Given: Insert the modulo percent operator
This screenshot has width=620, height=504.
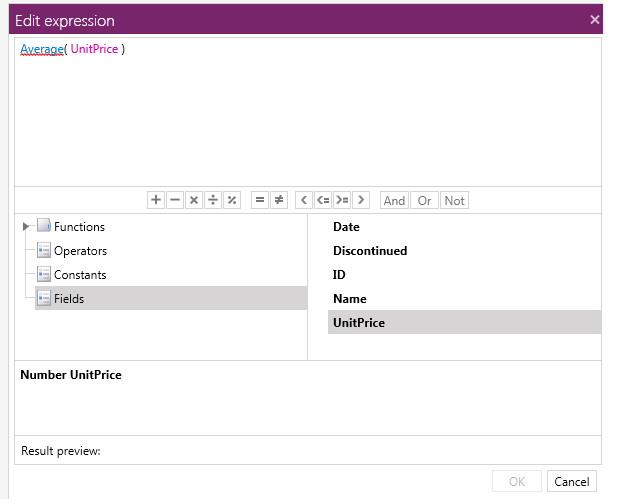Looking at the screenshot, I should [x=232, y=200].
